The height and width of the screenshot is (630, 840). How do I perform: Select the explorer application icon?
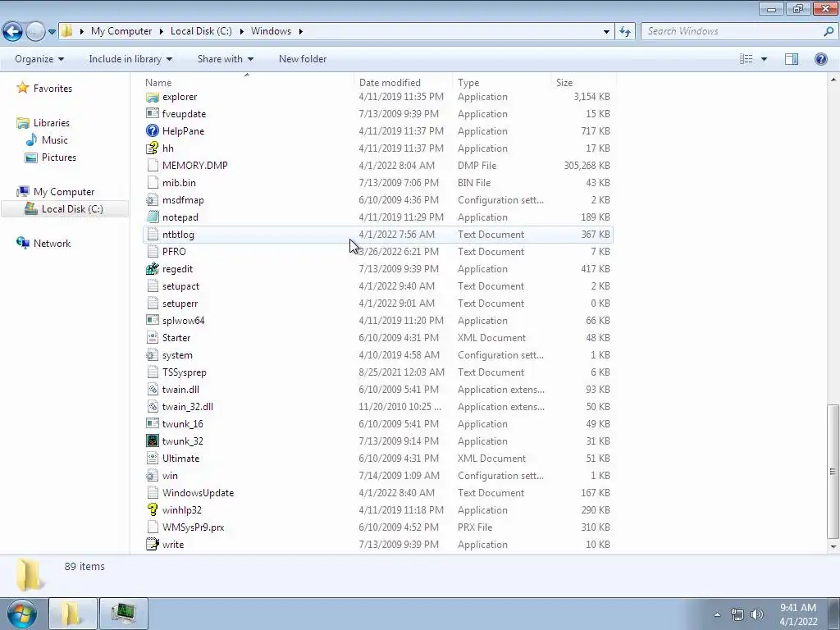pos(152,97)
